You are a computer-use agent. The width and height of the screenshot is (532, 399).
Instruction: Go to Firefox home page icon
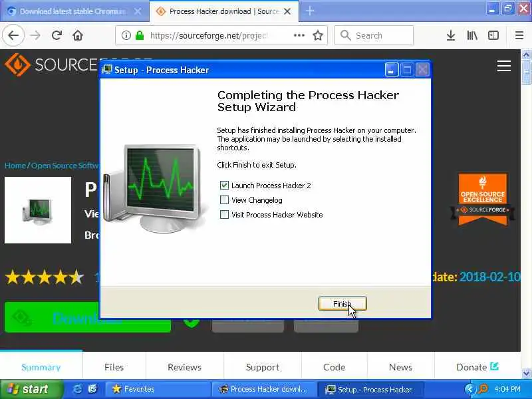[78, 35]
